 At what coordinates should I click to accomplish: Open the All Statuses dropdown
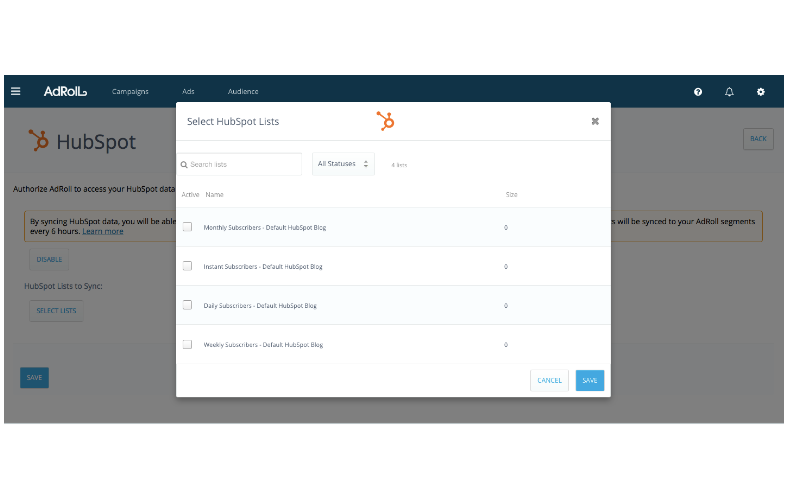[x=343, y=164]
